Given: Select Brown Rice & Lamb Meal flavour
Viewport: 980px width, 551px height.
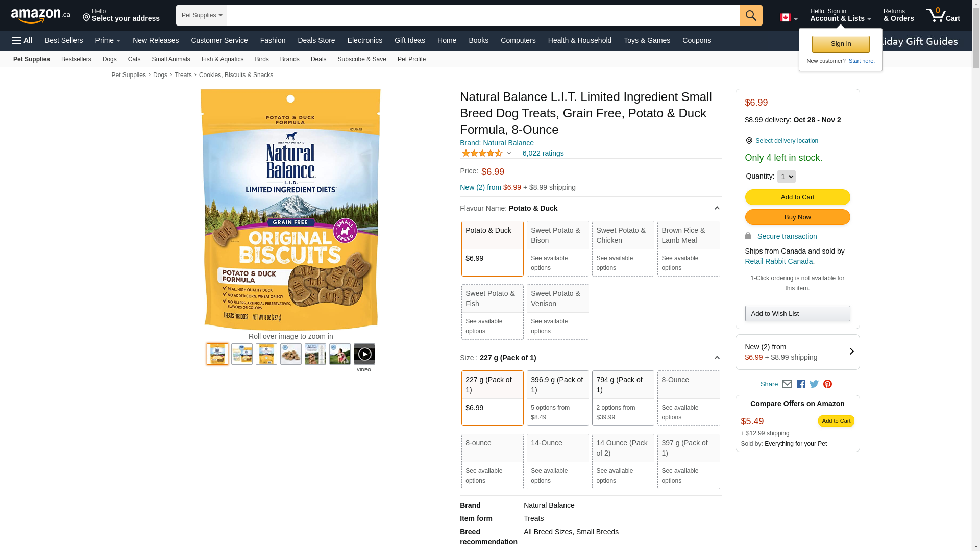Looking at the screenshot, I should (x=688, y=248).
